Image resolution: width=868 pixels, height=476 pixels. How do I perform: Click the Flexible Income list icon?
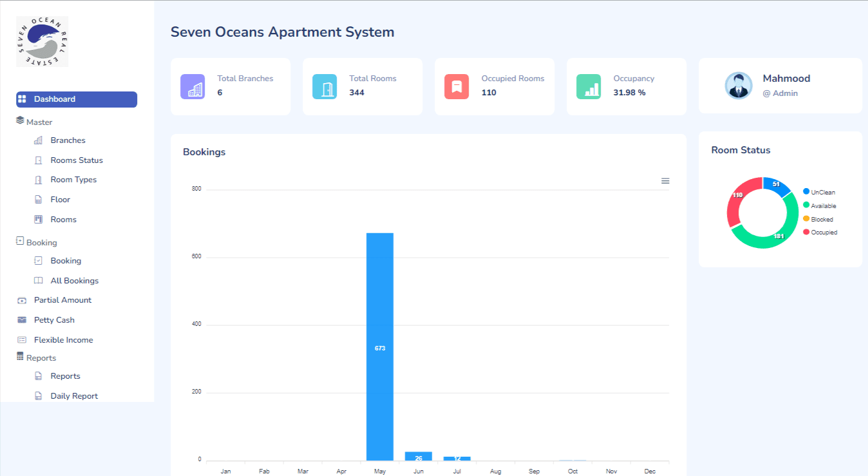click(22, 340)
